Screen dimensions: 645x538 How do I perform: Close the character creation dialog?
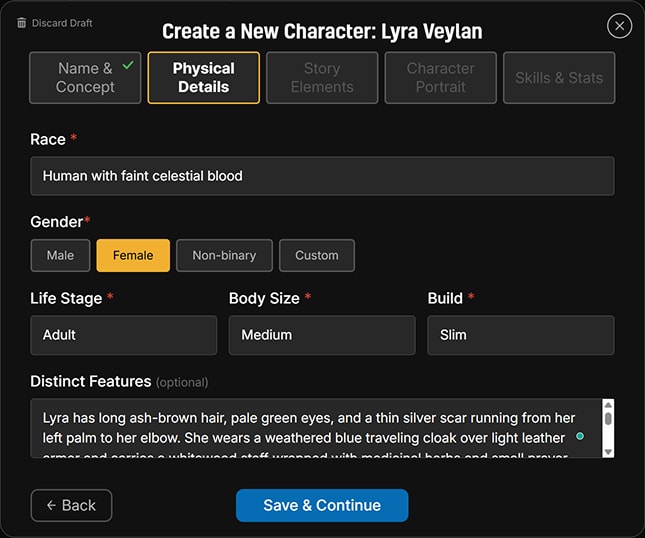click(x=619, y=26)
